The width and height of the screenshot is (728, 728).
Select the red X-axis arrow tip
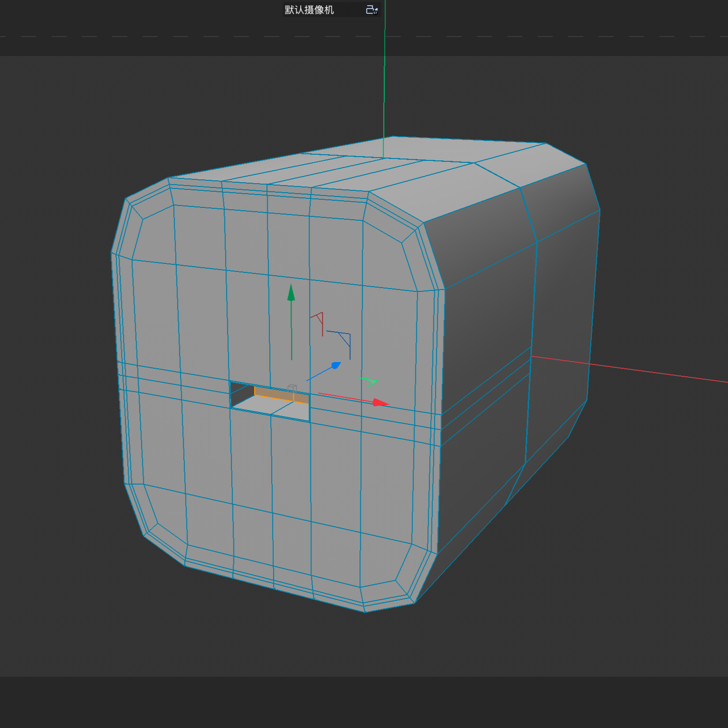381,403
